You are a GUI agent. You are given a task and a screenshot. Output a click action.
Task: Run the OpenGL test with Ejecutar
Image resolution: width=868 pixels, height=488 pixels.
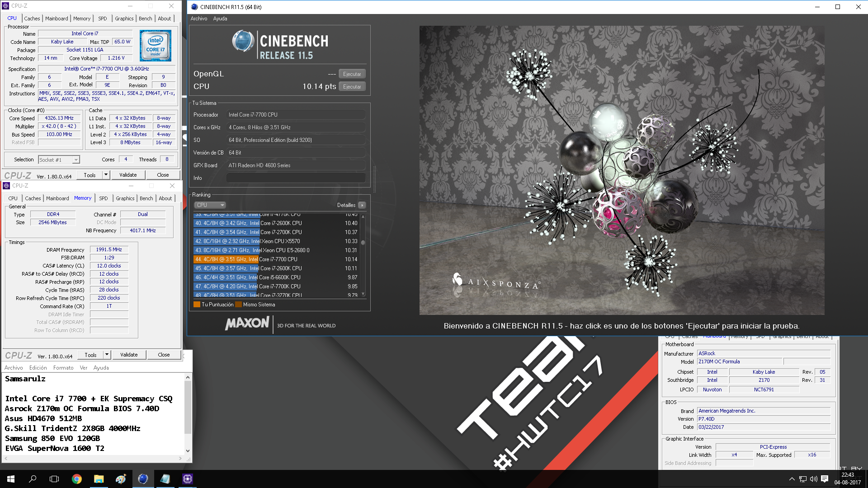[352, 74]
